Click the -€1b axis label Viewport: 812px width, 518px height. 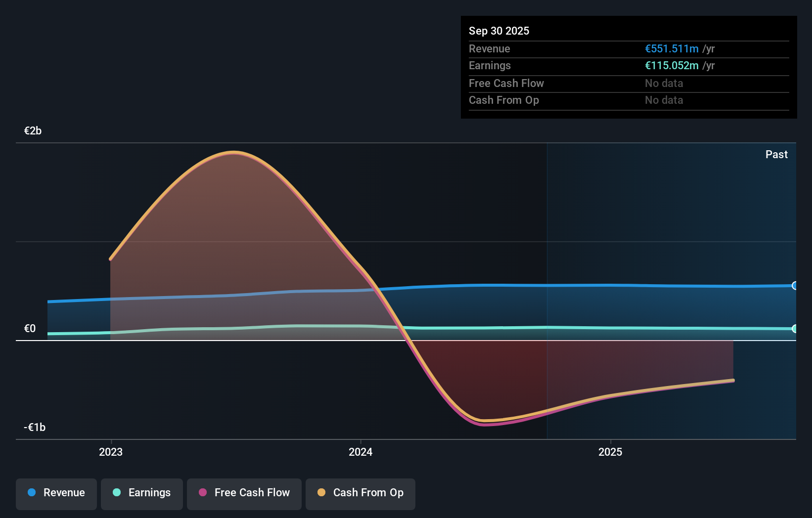(34, 427)
